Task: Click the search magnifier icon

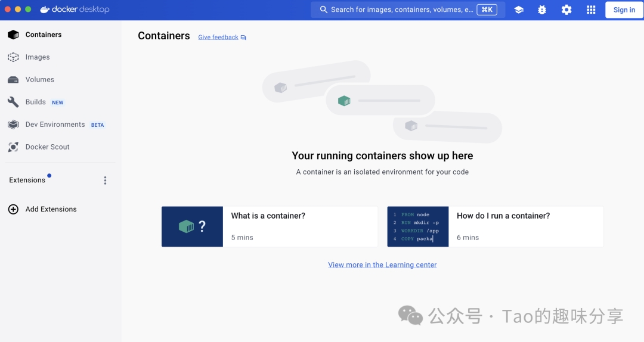Action: pos(324,10)
